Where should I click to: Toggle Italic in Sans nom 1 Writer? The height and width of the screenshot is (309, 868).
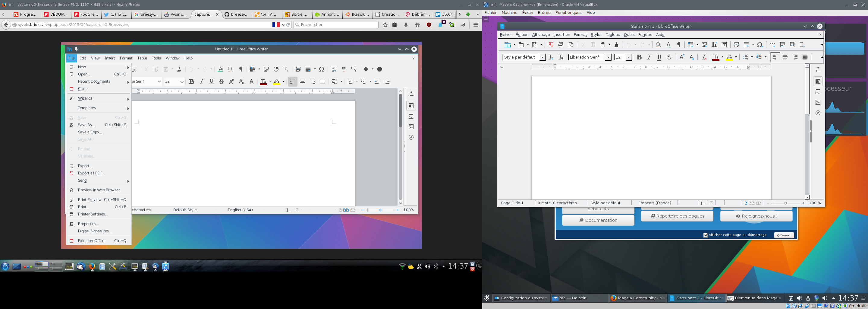tap(649, 57)
